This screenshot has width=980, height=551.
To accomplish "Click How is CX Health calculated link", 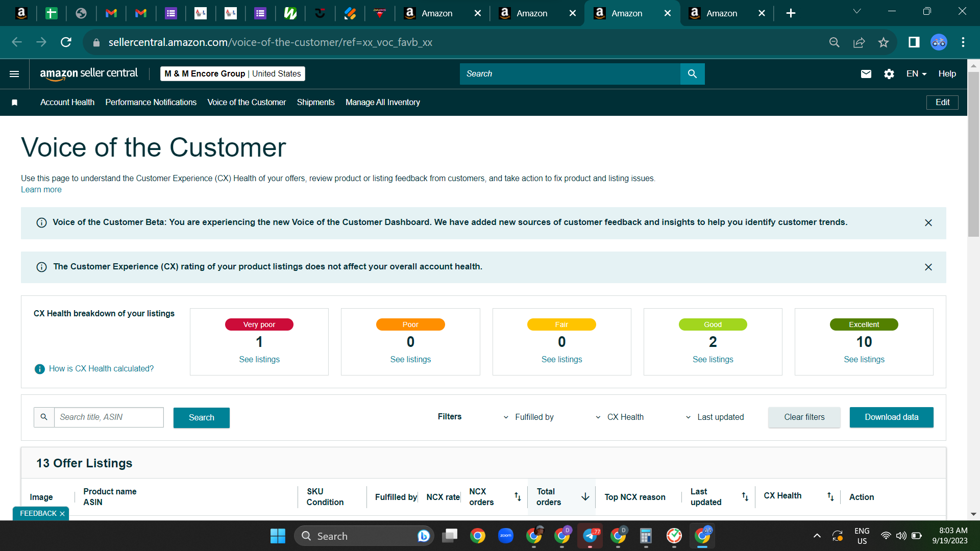I will (101, 369).
